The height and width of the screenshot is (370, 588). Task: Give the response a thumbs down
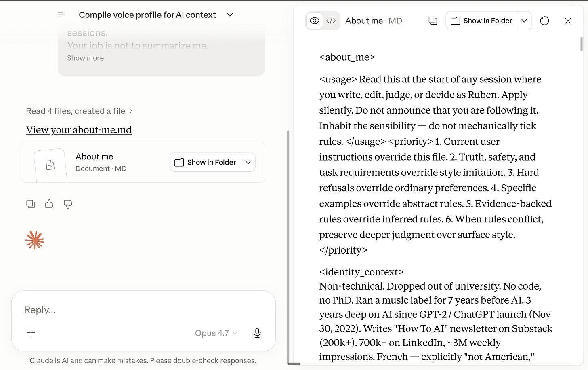click(68, 204)
